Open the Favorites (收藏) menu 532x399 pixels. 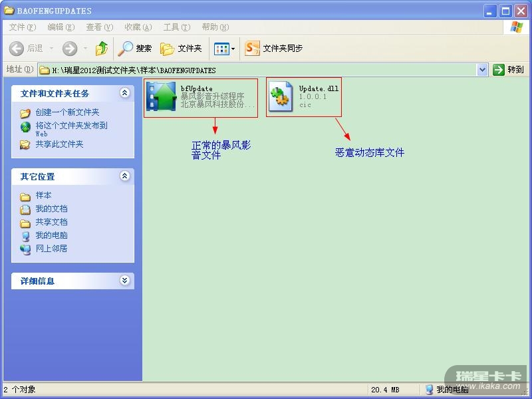pyautogui.click(x=138, y=27)
